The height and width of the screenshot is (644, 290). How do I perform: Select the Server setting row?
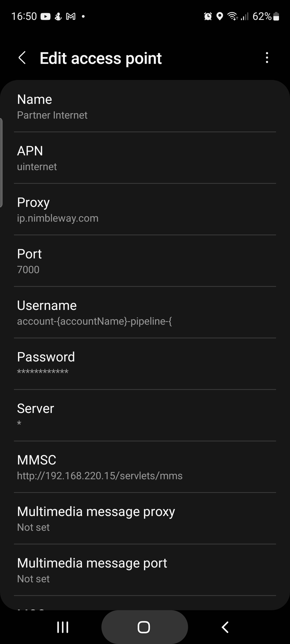[x=145, y=416]
